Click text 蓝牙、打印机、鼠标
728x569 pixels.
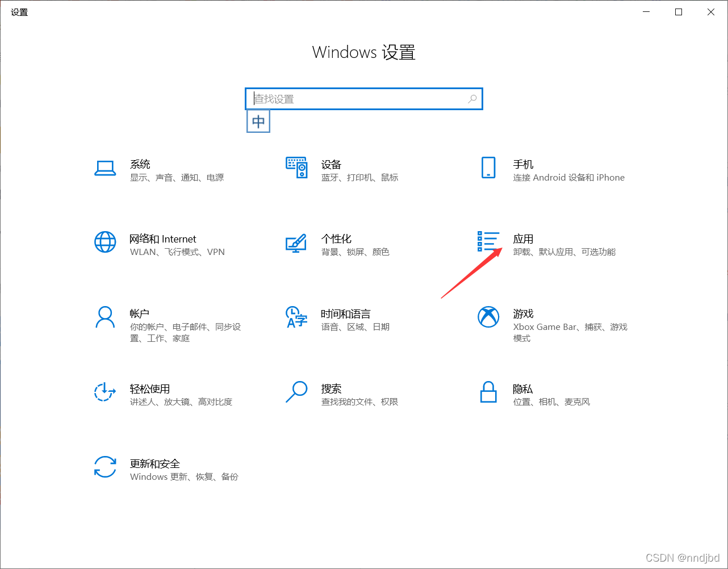[360, 178]
